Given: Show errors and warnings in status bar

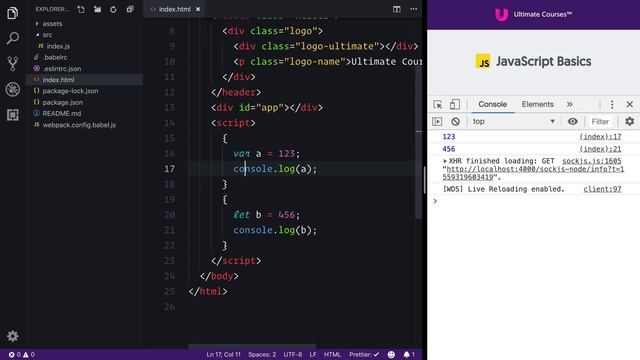Looking at the screenshot, I should 22,355.
